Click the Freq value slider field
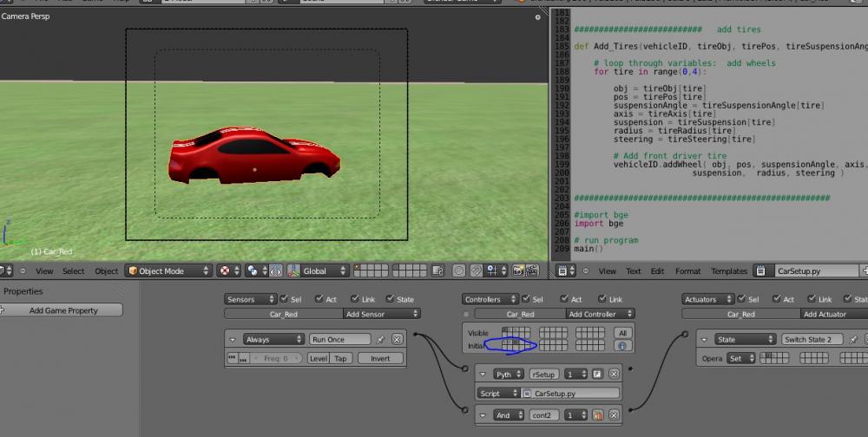Image resolution: width=868 pixels, height=437 pixels. pyautogui.click(x=274, y=358)
